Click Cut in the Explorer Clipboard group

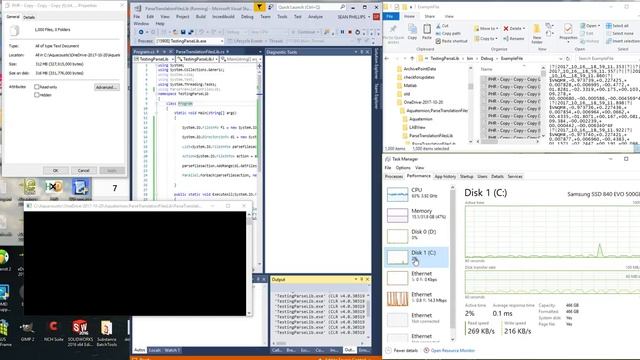pos(442,26)
